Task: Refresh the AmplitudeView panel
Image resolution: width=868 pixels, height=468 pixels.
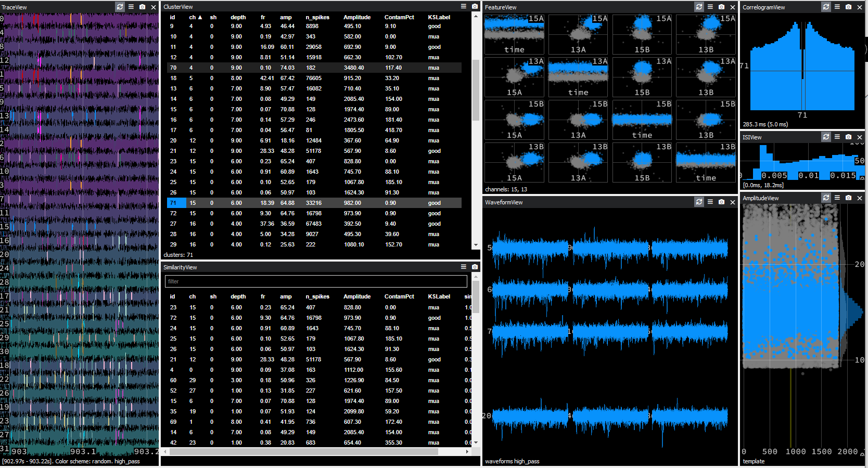Action: click(x=826, y=198)
